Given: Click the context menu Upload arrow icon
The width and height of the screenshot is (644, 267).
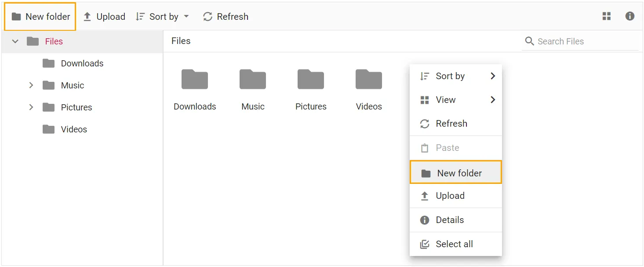Looking at the screenshot, I should (x=425, y=196).
